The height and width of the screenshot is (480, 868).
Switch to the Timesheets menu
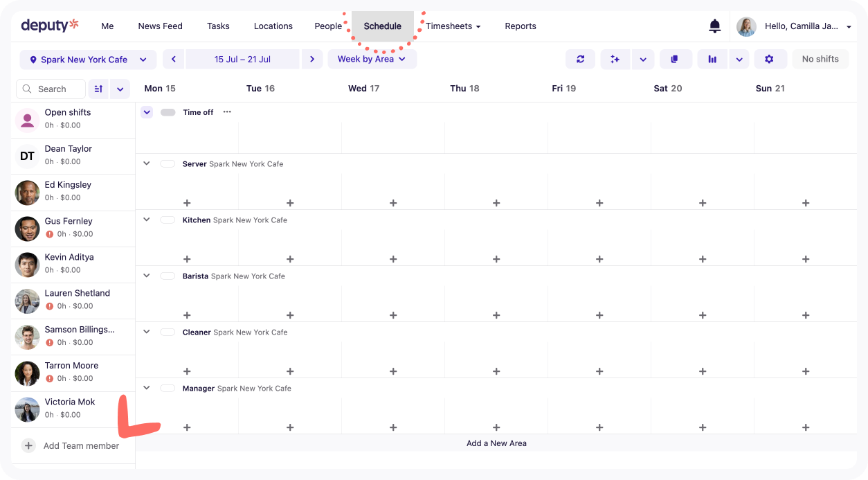449,26
